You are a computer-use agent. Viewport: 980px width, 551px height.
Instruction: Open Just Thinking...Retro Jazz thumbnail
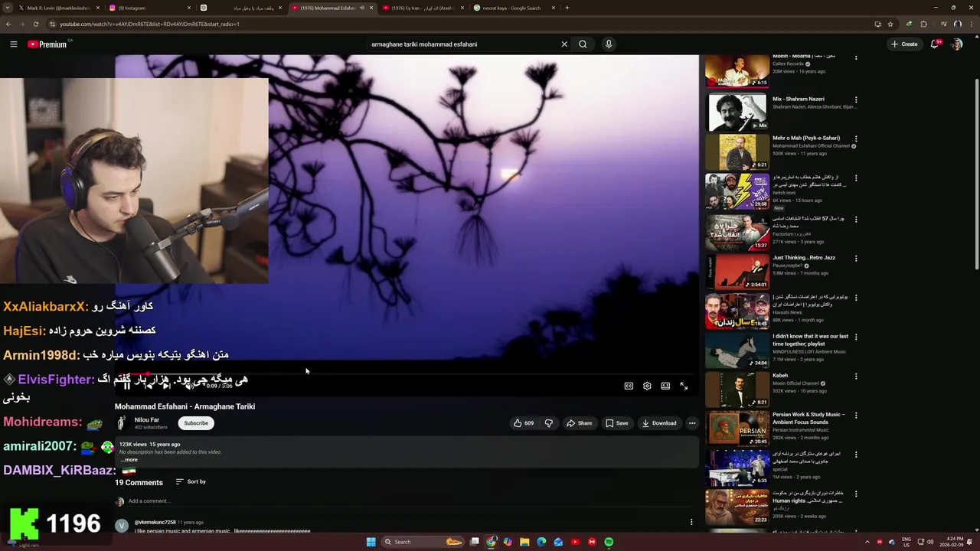(737, 272)
